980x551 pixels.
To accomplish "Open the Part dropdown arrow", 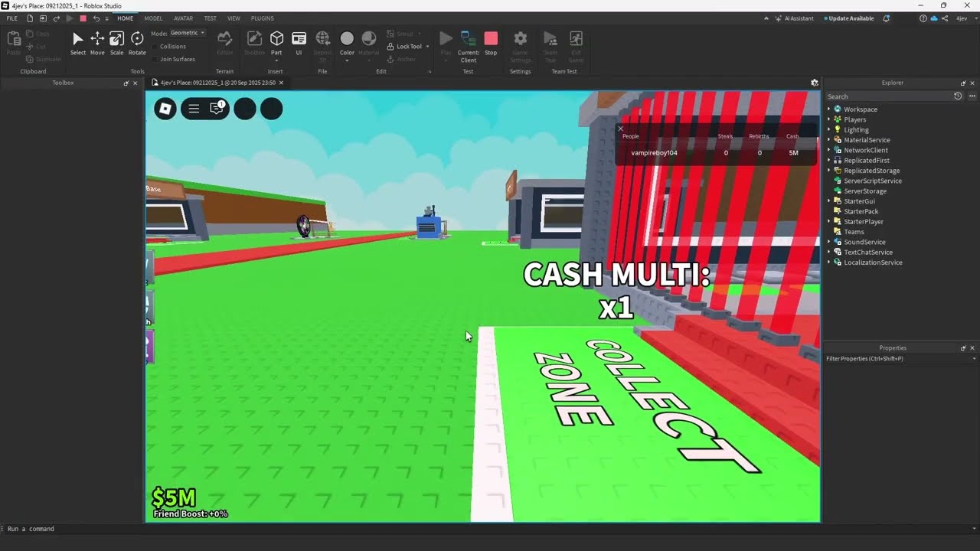I will click(x=276, y=60).
